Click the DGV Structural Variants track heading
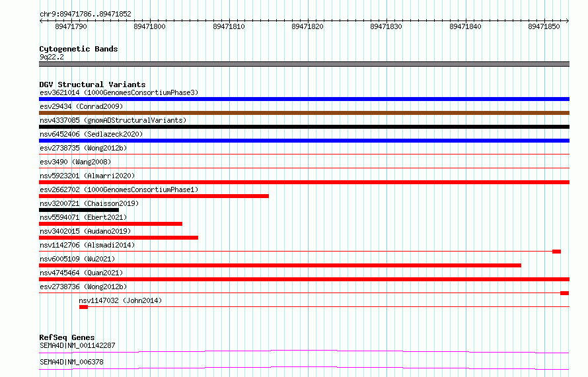588x377 pixels. coord(92,85)
